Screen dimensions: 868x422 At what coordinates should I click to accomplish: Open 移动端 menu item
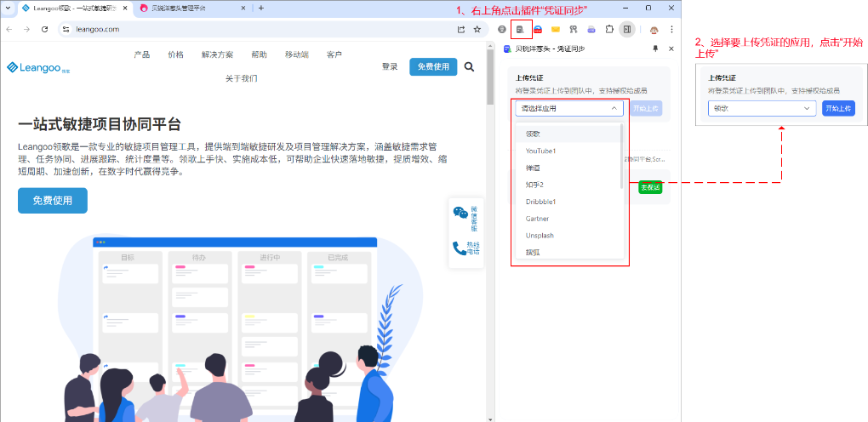(297, 54)
